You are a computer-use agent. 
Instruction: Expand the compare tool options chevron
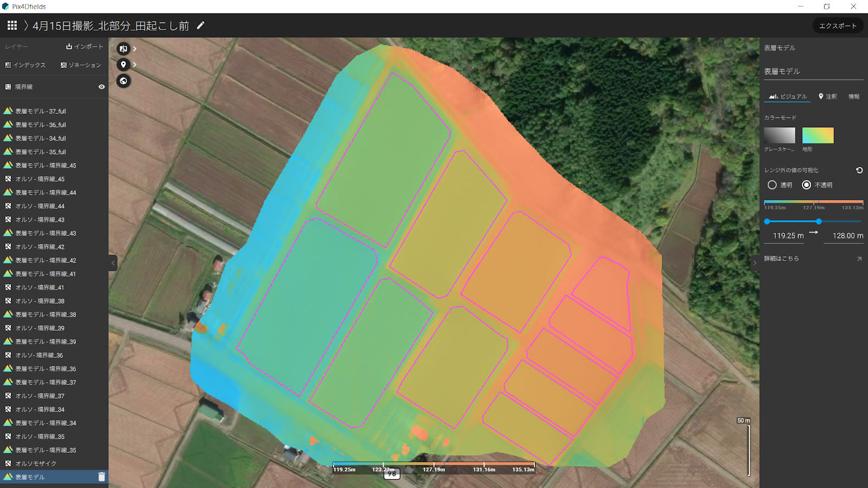(x=134, y=48)
